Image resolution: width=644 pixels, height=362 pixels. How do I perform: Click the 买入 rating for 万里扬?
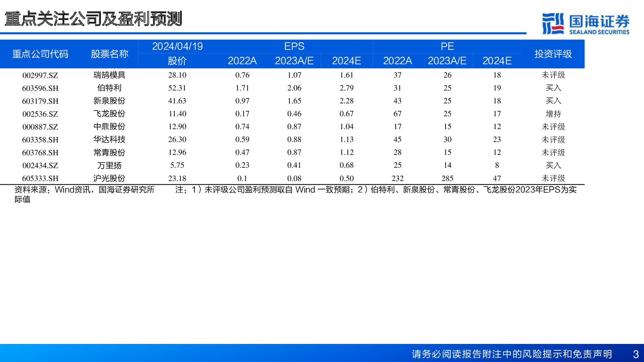click(x=553, y=165)
